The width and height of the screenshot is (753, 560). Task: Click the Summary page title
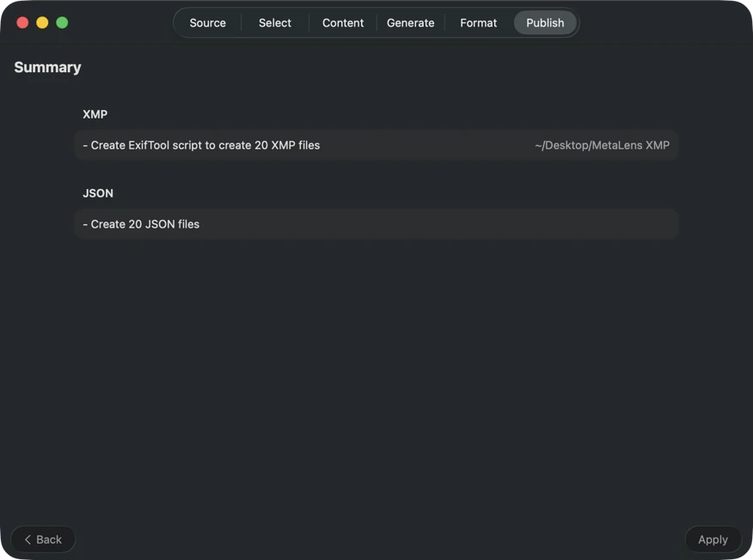coord(47,66)
